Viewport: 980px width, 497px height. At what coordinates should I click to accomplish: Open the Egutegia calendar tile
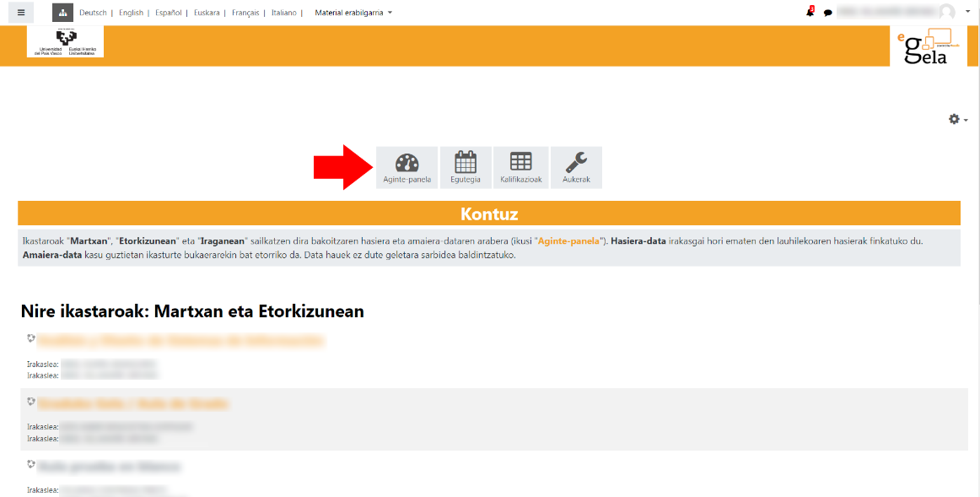[x=466, y=167]
